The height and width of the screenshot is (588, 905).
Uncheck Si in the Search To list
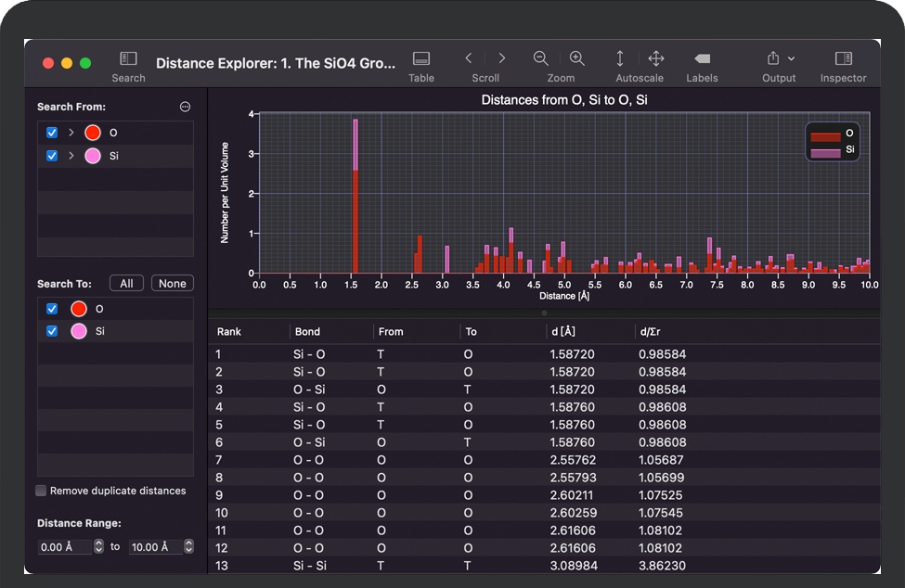[52, 331]
